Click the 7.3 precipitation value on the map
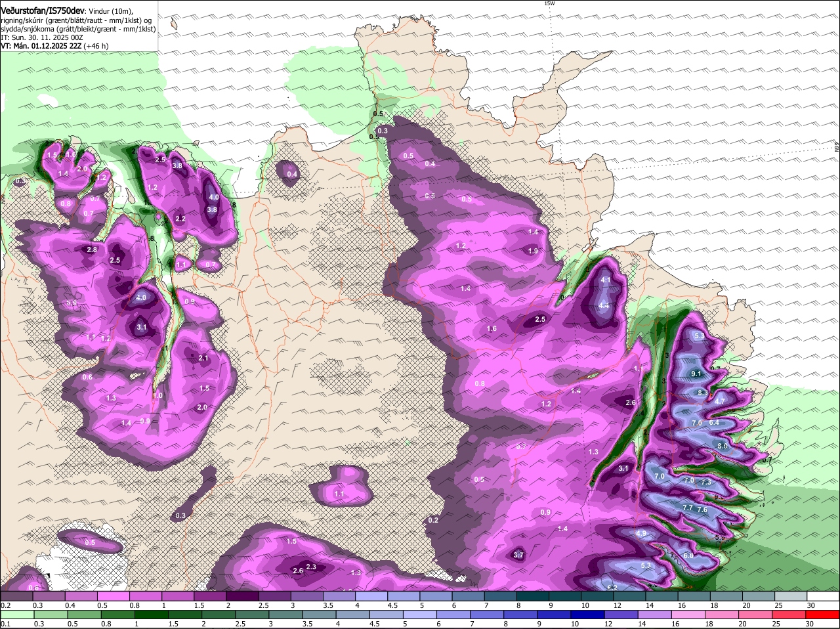840x629 pixels. (706, 482)
